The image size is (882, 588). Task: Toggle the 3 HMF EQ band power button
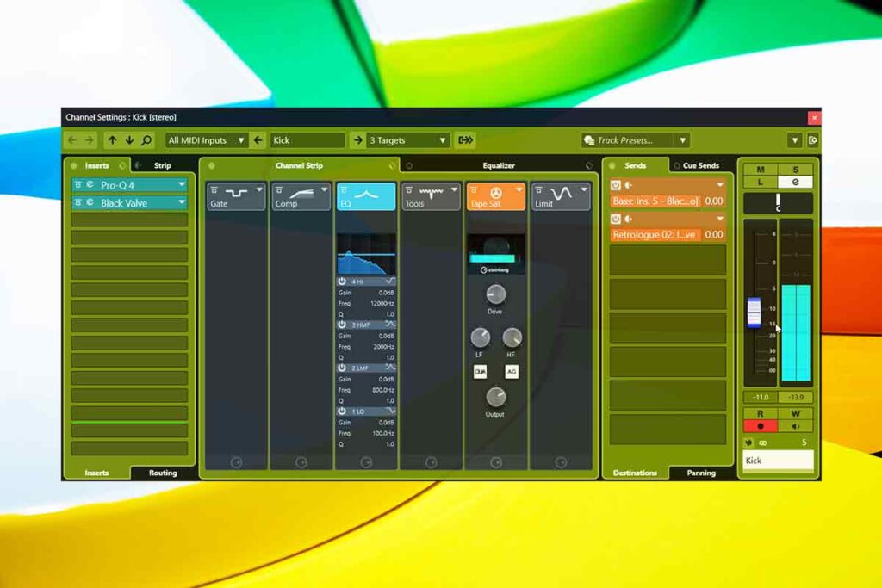(x=342, y=325)
